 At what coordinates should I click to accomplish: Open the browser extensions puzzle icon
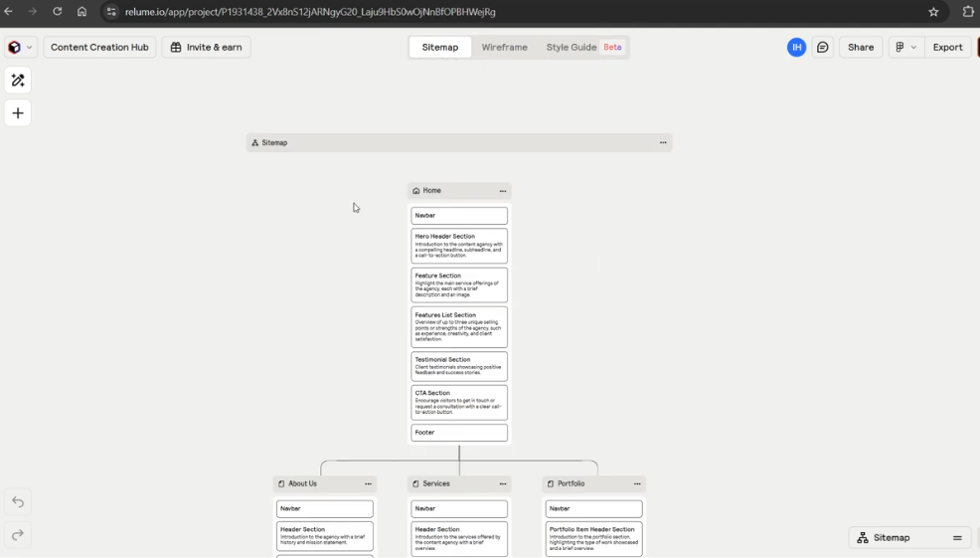(x=968, y=12)
